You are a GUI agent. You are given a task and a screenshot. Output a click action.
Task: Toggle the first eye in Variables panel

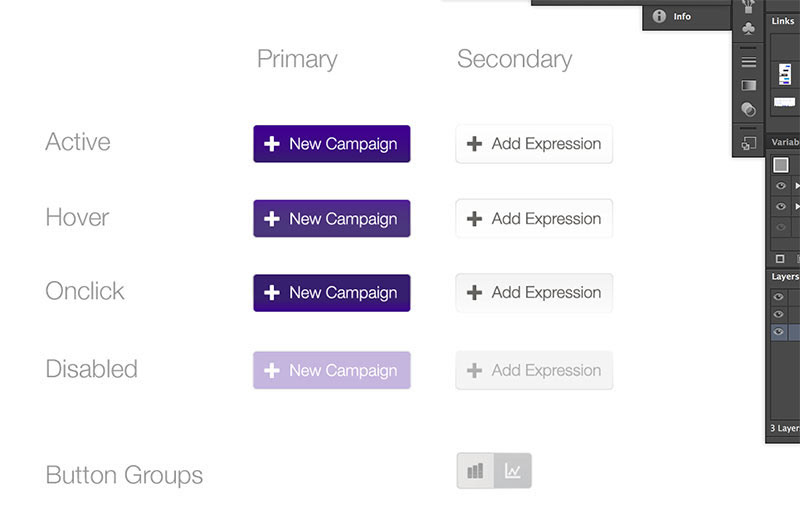pyautogui.click(x=780, y=185)
